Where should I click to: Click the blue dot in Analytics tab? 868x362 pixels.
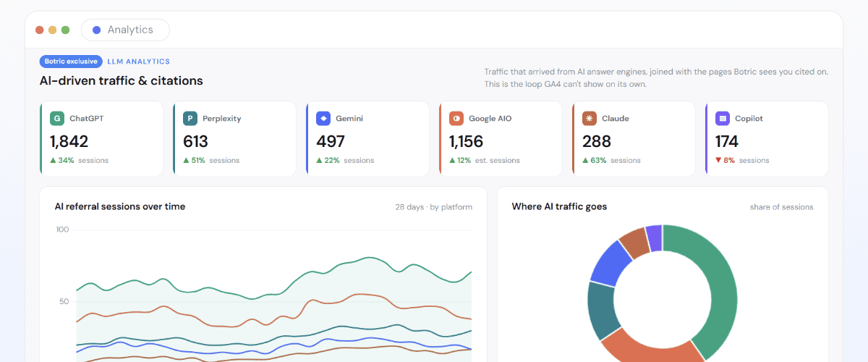97,30
